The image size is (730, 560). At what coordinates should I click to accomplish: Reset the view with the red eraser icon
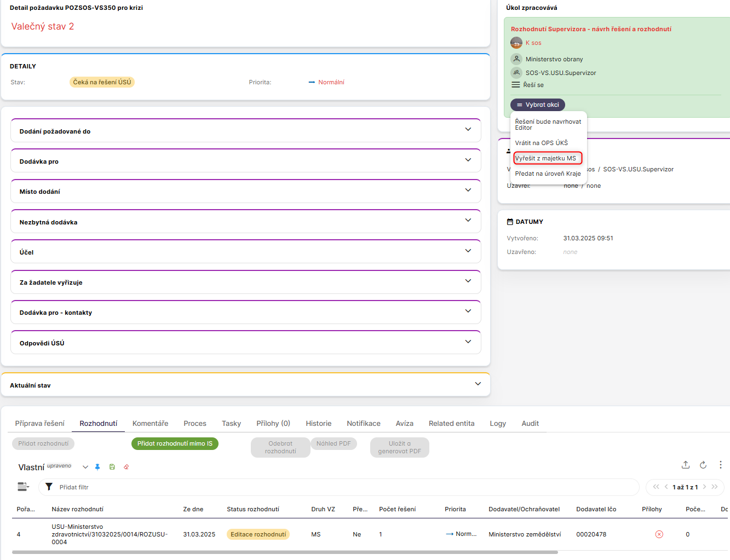(x=127, y=467)
